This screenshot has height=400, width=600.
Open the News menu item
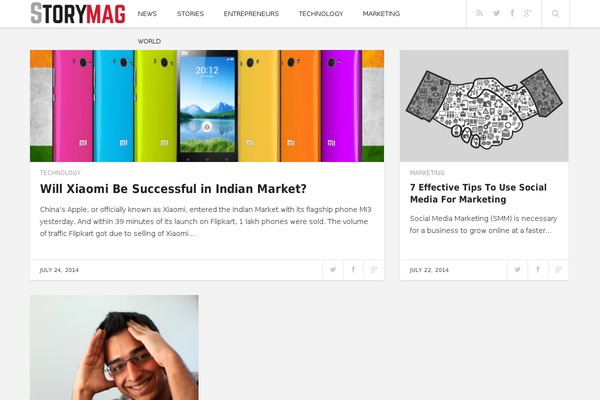click(x=147, y=14)
